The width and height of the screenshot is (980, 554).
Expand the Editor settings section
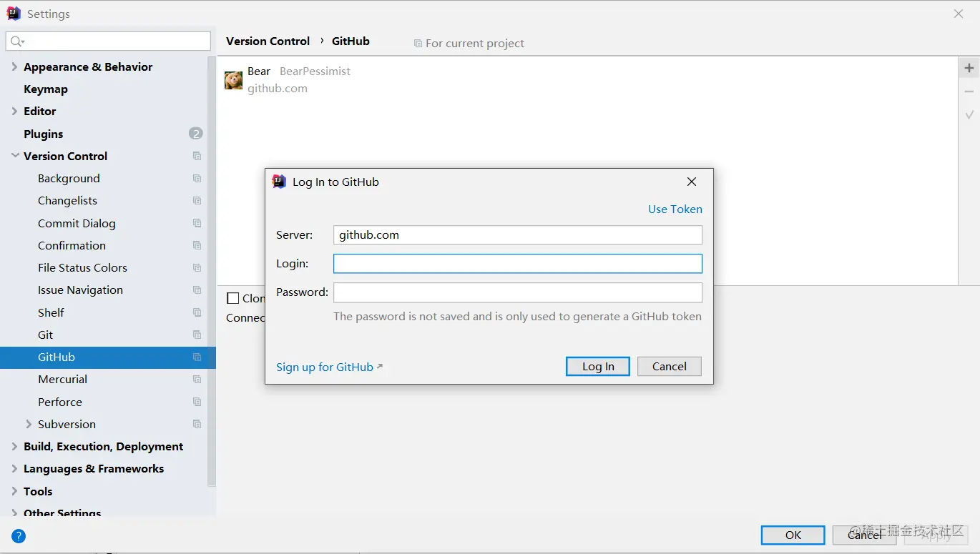tap(14, 111)
